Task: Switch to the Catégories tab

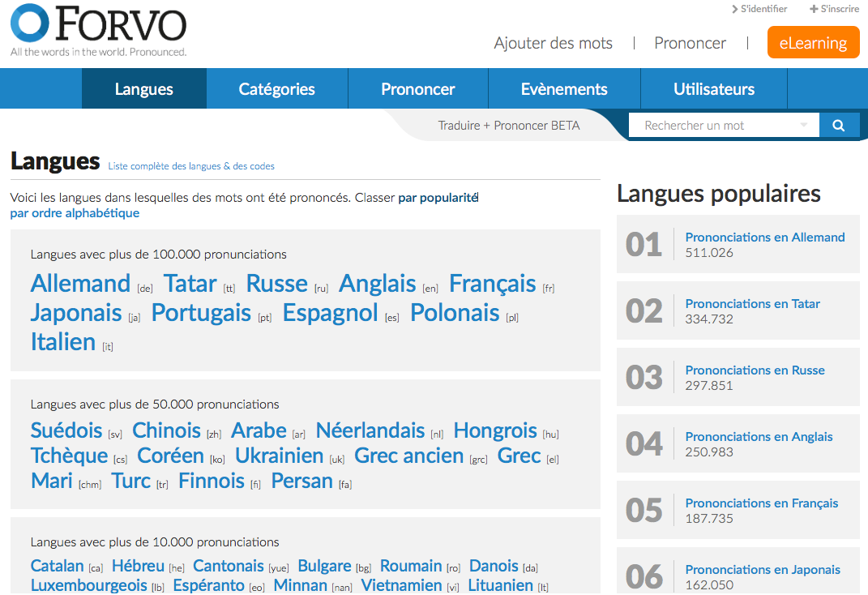Action: 276,89
